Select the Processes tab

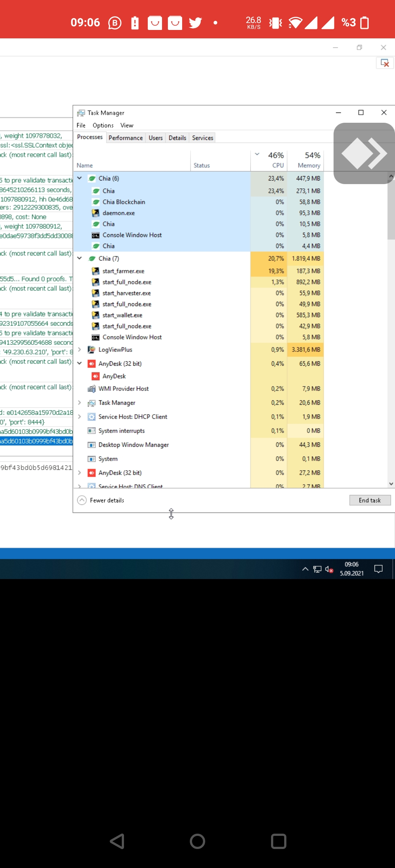coord(90,137)
